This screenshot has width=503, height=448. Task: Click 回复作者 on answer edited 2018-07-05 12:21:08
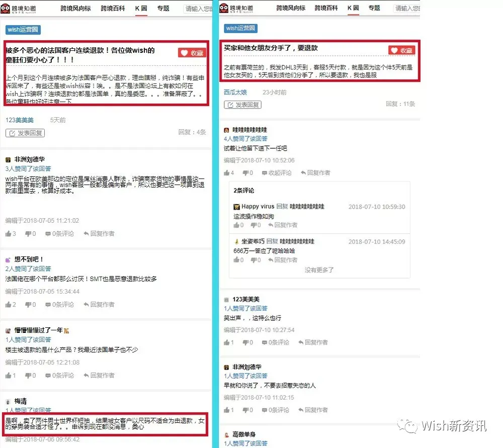point(99,375)
